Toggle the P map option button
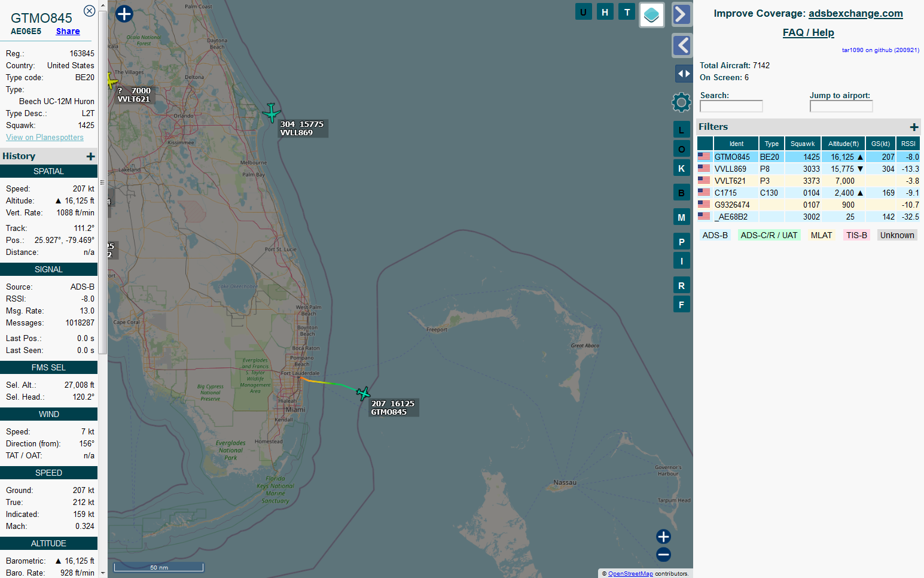Screen dimensions: 924x578 pos(681,242)
